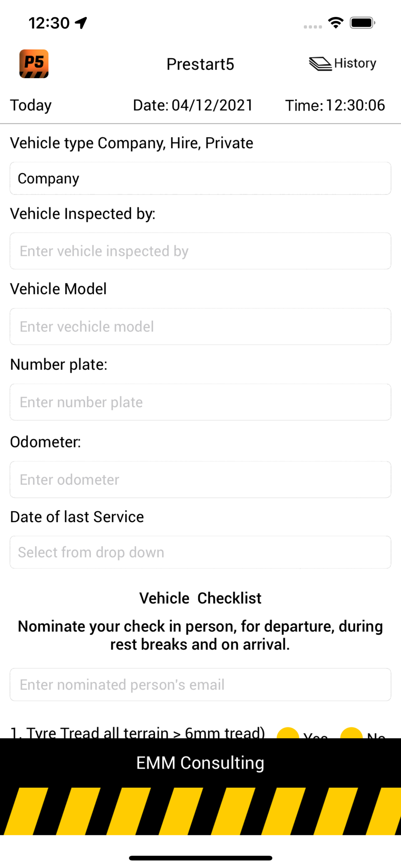The image size is (401, 868).
Task: Select Yes radio for Tyre Tread
Action: point(288,733)
